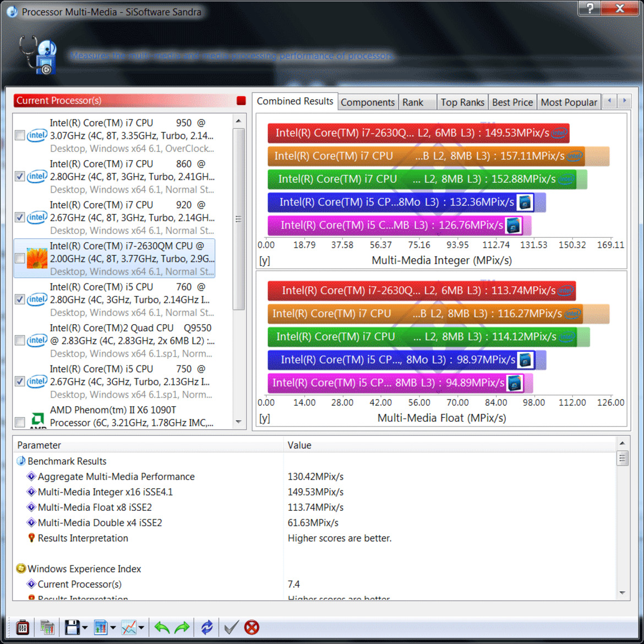
Task: Click the results table scroll down arrow
Action: tap(622, 592)
